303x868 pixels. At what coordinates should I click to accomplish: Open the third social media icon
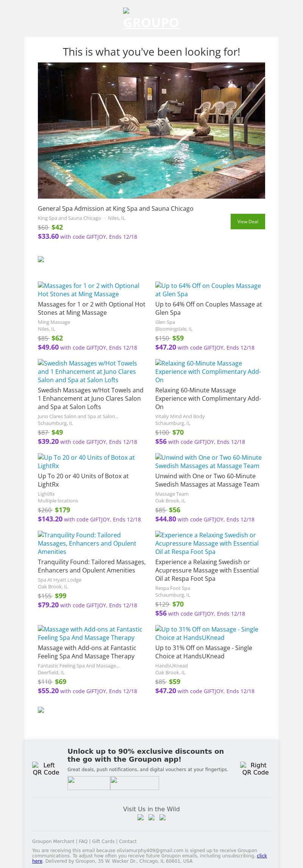(x=162, y=817)
